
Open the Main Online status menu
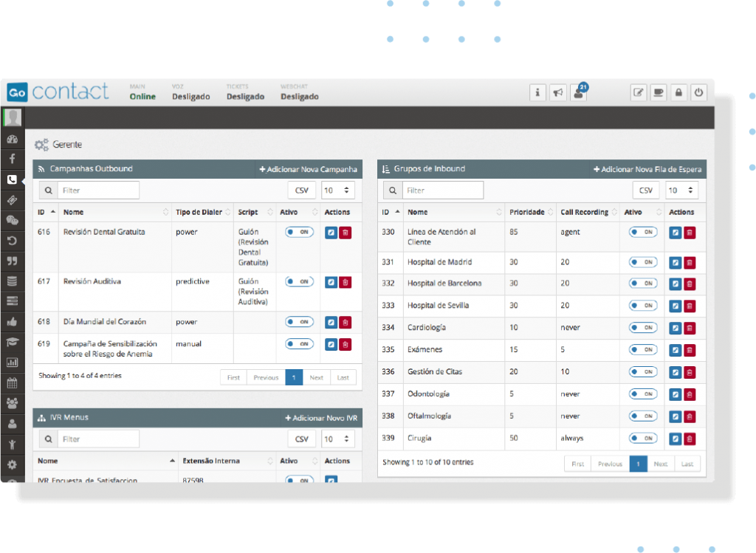tap(142, 92)
